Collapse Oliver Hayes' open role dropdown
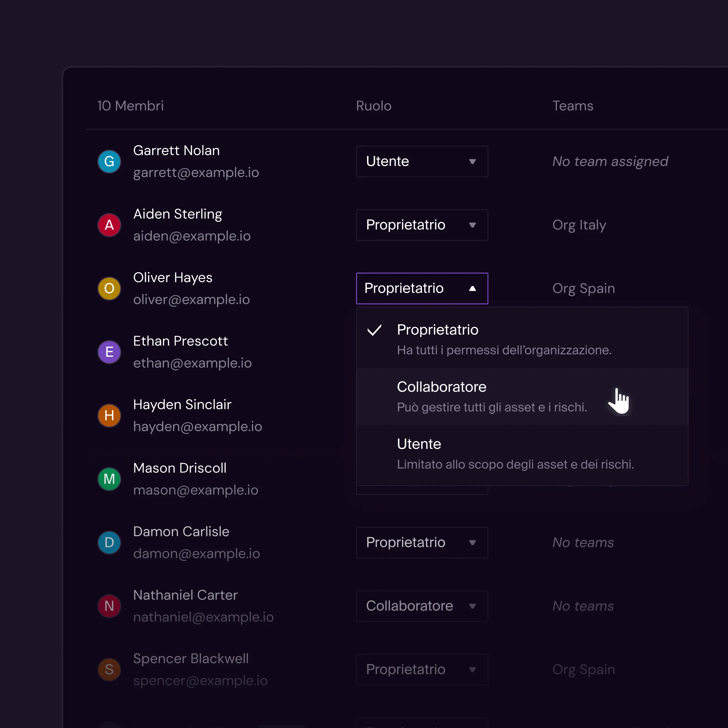Viewport: 728px width, 728px height. pyautogui.click(x=422, y=289)
